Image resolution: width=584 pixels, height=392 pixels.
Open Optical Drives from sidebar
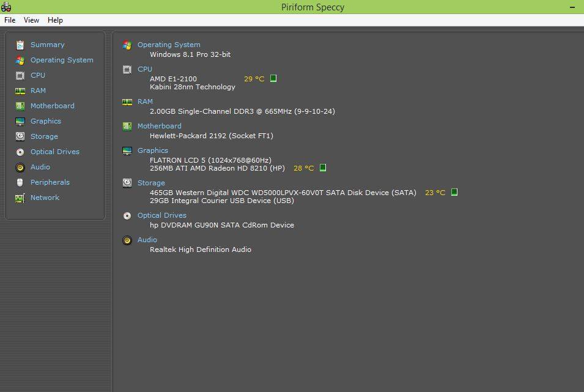click(55, 152)
